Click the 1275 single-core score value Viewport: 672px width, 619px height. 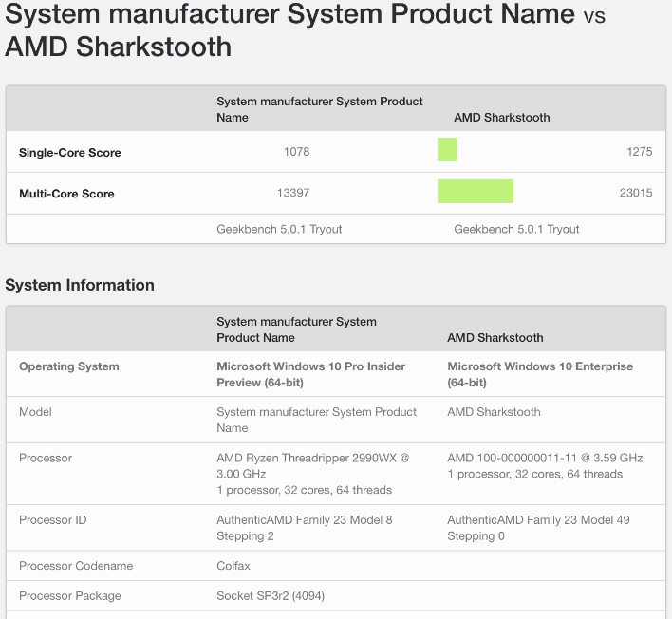coord(639,152)
